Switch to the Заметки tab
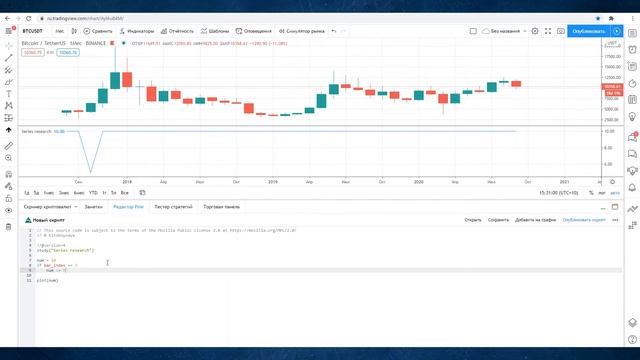The height and width of the screenshot is (360, 640). tap(93, 207)
